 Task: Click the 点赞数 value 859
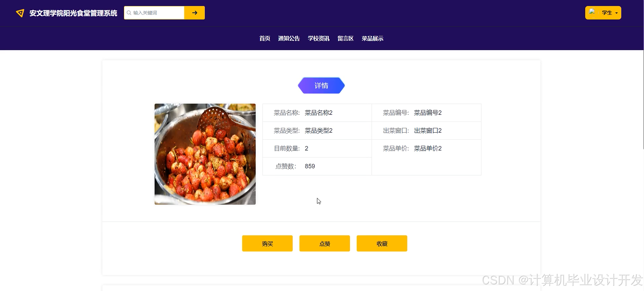310,166
